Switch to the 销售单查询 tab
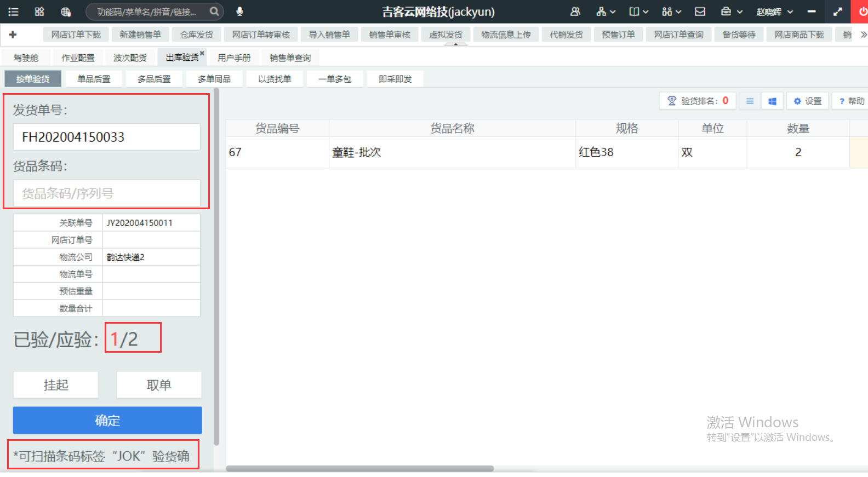Screen dimensions: 868x477 (290, 58)
